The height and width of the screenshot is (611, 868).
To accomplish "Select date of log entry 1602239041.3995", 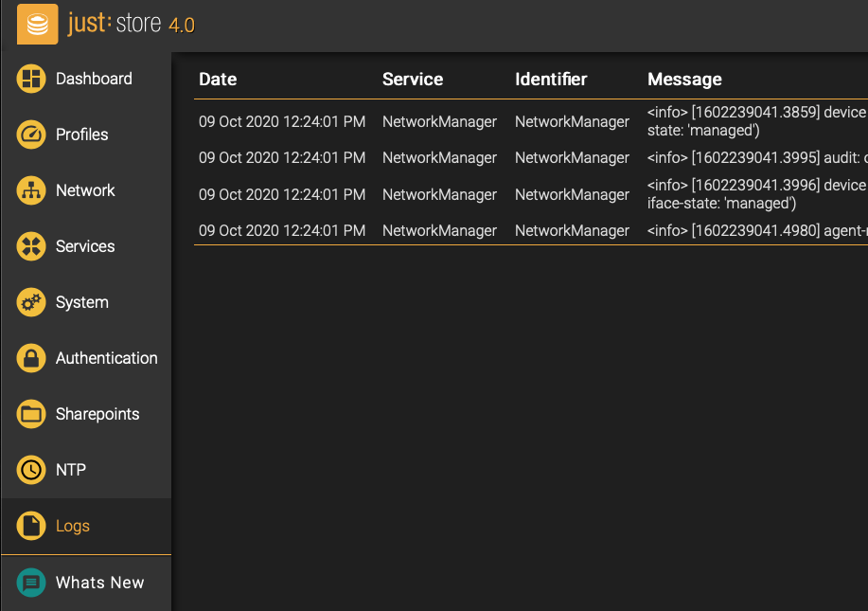I will [x=282, y=158].
